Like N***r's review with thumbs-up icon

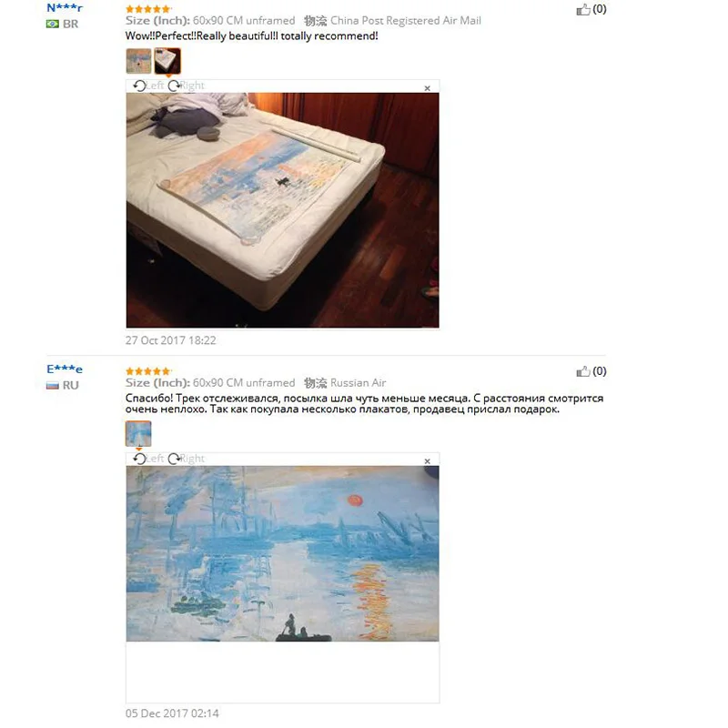[583, 10]
